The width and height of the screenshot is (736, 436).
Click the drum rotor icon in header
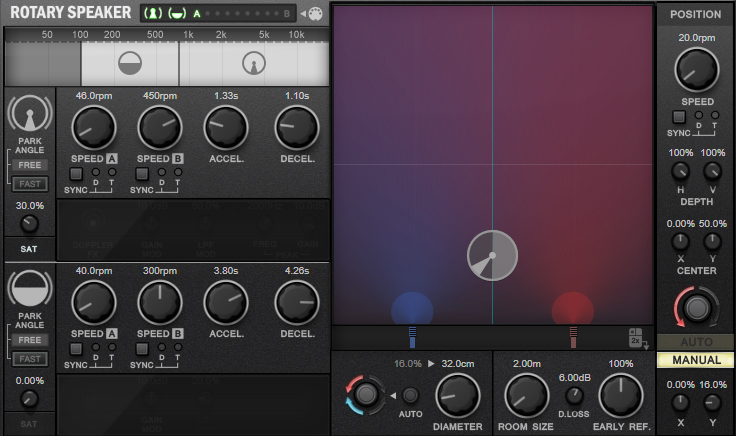click(174, 14)
